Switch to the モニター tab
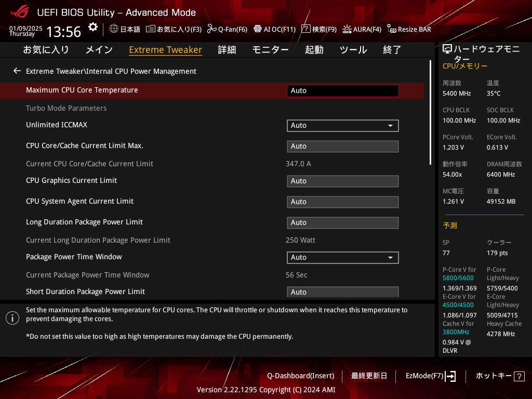 pos(270,50)
